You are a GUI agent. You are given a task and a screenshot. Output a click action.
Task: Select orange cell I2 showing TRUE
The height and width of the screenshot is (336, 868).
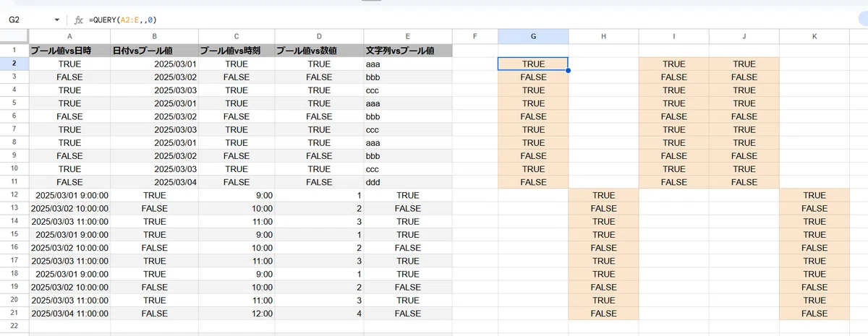pyautogui.click(x=673, y=64)
